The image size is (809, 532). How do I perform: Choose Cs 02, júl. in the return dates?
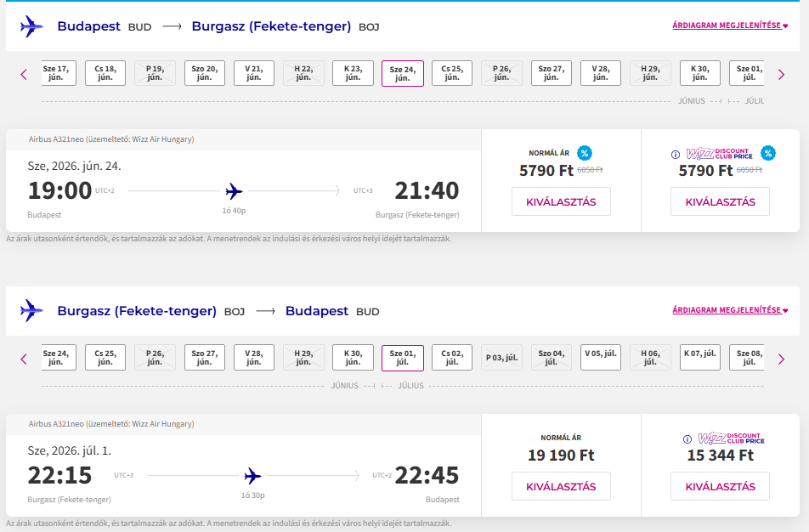coord(452,358)
